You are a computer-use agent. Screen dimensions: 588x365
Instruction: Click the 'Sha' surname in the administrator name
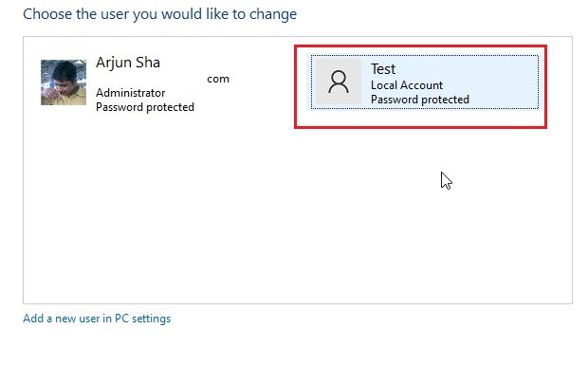pyautogui.click(x=148, y=63)
